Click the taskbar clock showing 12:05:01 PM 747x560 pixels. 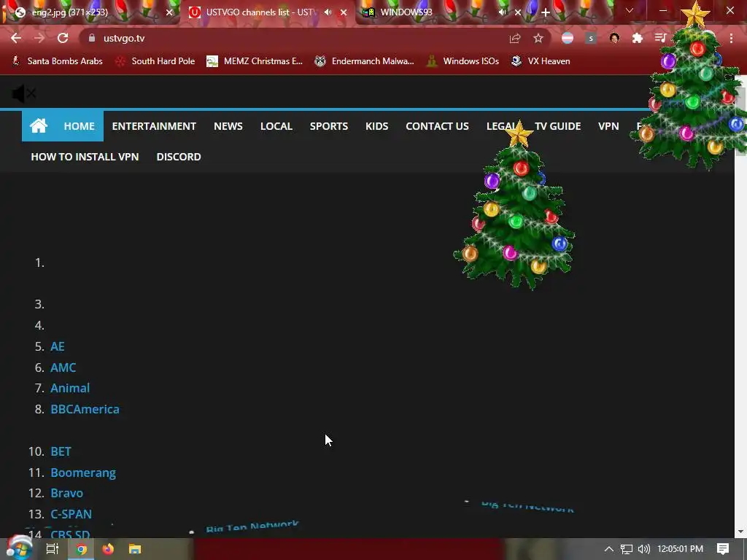[x=680, y=549]
